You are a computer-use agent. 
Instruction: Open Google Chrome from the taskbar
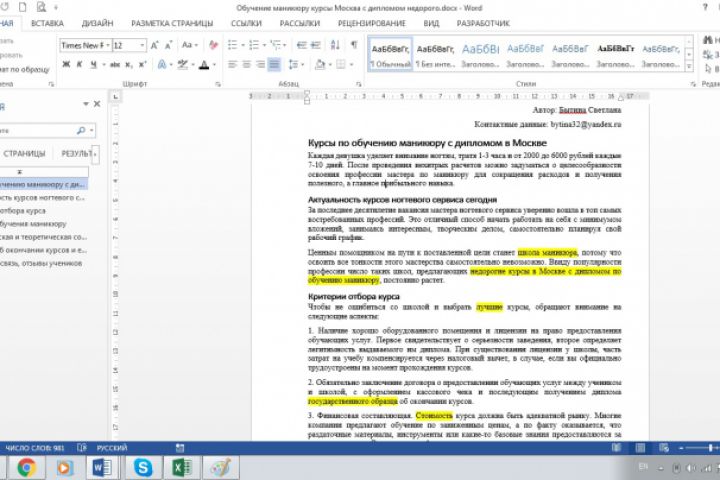[x=26, y=468]
